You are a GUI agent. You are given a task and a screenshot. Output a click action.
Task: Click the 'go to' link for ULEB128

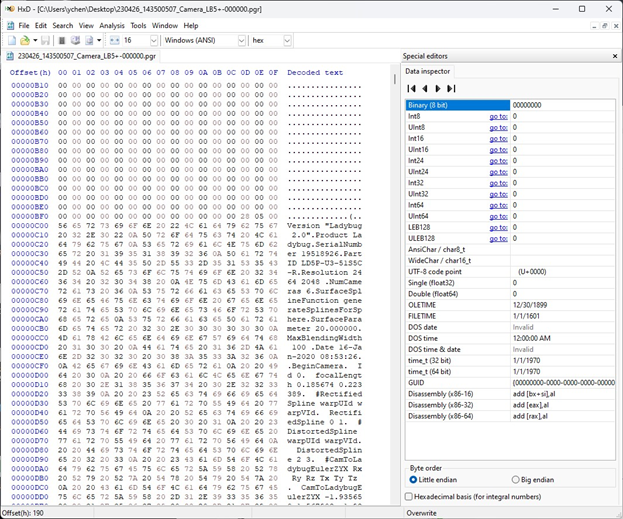tap(498, 239)
